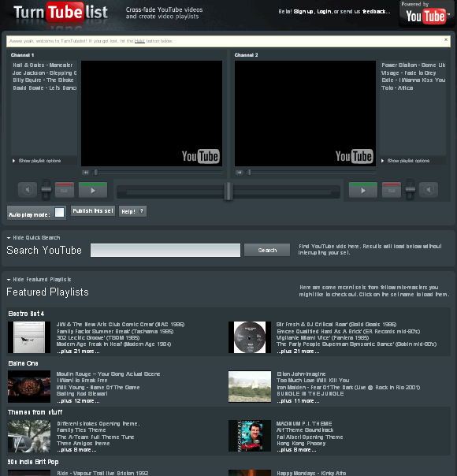Click the Channel 1 volume fader

[46, 190]
